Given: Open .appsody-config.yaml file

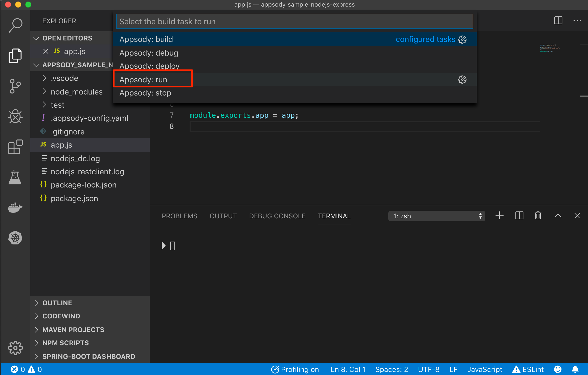Looking at the screenshot, I should pos(90,118).
